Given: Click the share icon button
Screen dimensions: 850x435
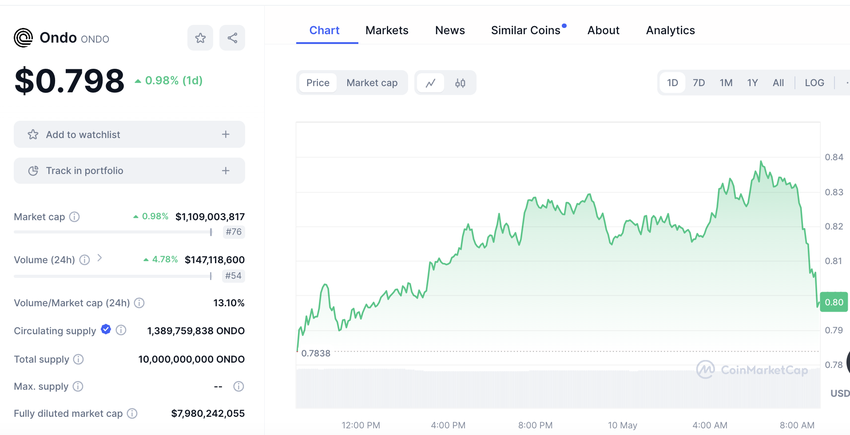Looking at the screenshot, I should click(232, 38).
